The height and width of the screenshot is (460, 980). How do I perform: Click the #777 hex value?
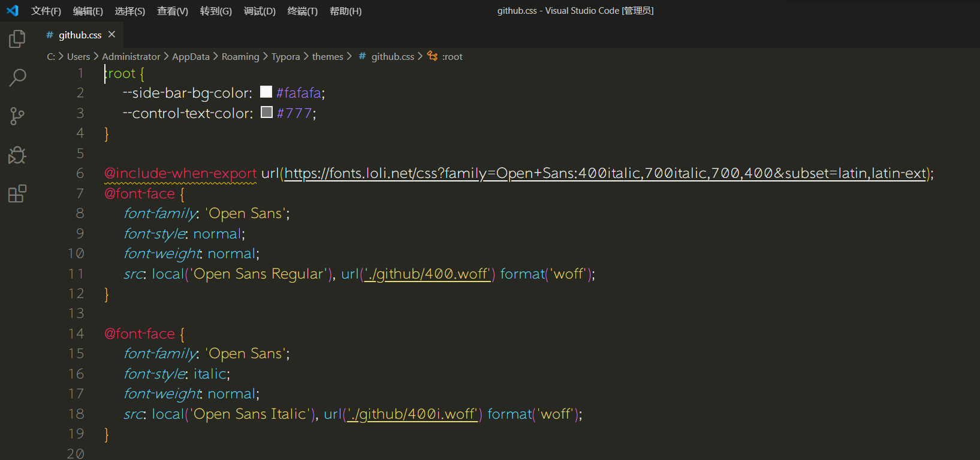[294, 113]
